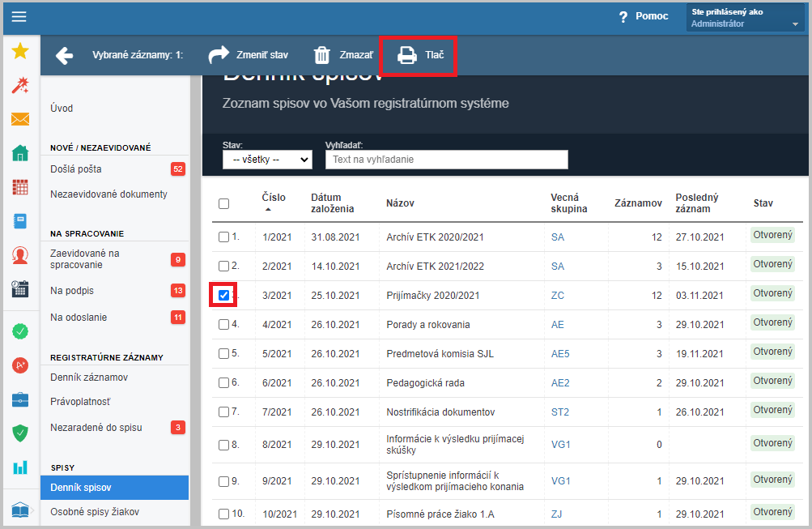Open the red grid timetable icon

[20, 187]
